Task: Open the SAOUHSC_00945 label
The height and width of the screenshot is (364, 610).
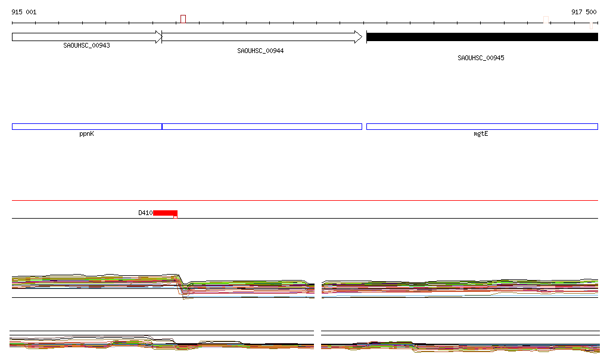Action: point(481,58)
